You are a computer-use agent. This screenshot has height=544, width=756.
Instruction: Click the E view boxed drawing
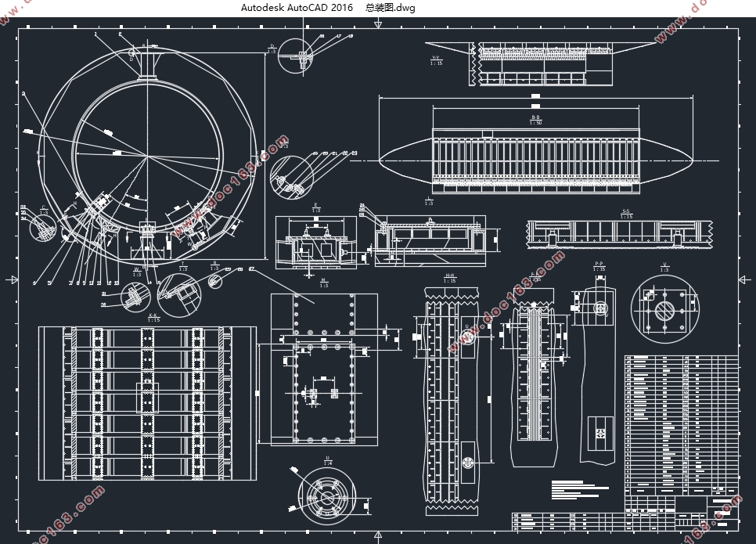(316, 242)
